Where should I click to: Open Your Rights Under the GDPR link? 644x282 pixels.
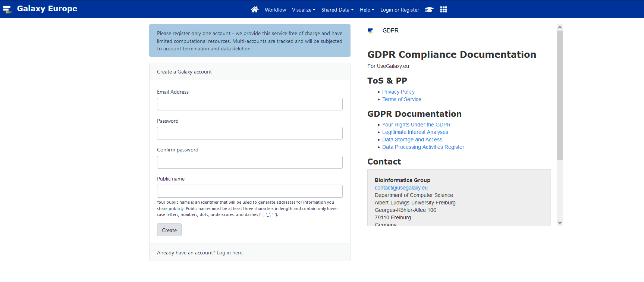(416, 125)
